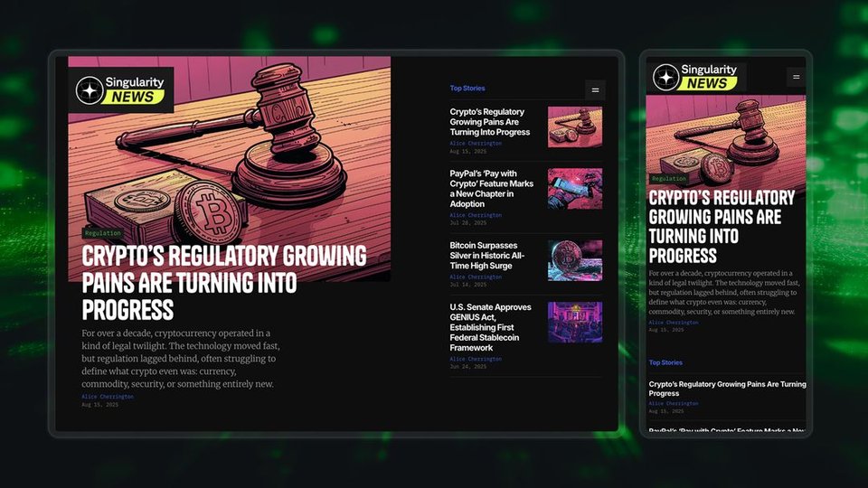Open the U.S. Senate GENIUS Act thumbnail
The height and width of the screenshot is (488, 868).
click(575, 322)
